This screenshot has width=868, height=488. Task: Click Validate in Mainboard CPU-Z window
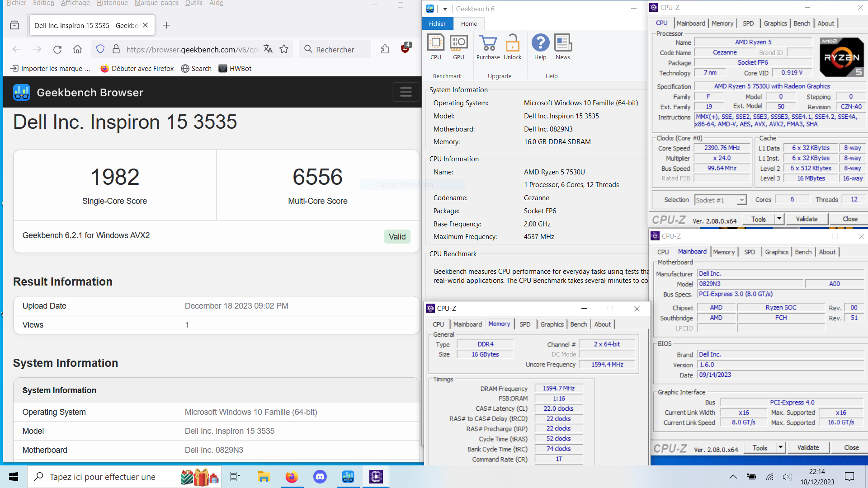[x=808, y=447]
